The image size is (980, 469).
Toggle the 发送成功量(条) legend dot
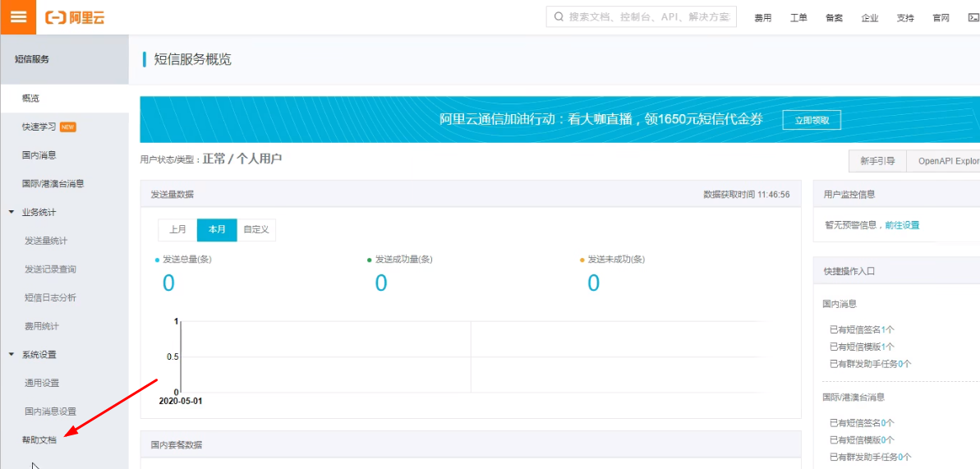[x=370, y=260]
